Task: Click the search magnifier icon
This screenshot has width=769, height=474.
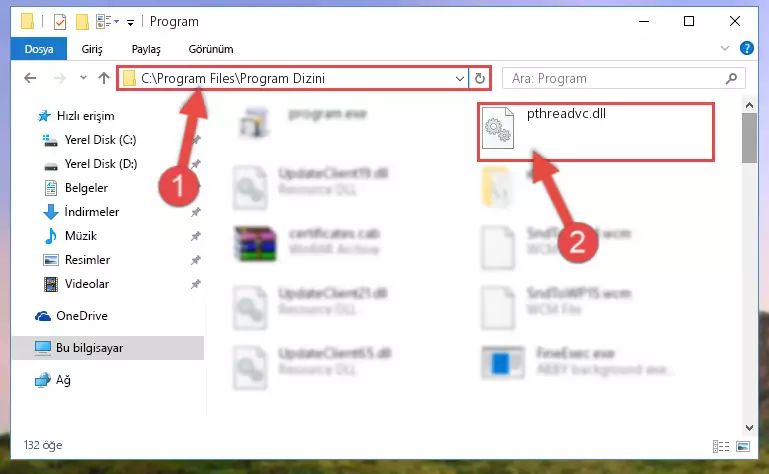Action: click(731, 79)
